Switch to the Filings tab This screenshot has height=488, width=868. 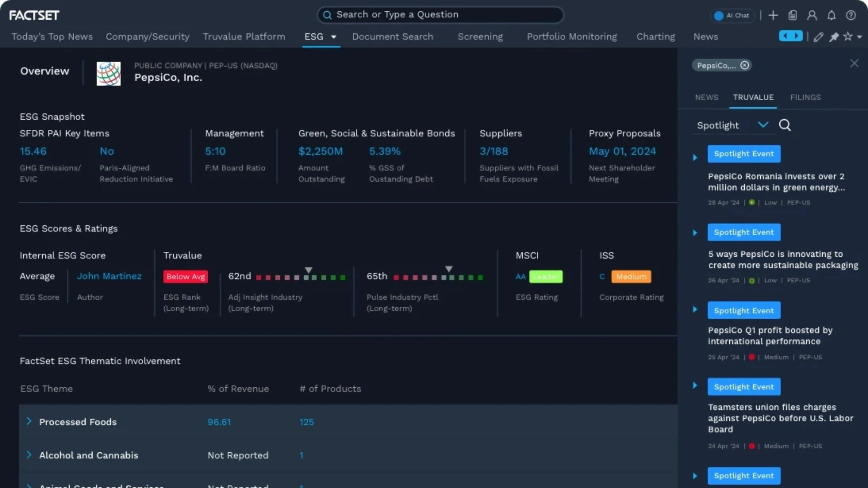805,97
